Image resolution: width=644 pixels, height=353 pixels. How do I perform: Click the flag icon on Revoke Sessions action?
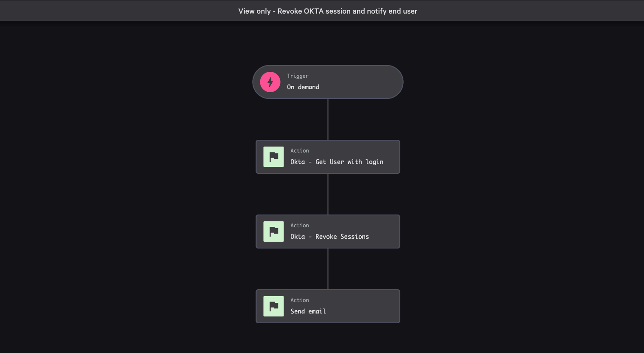(273, 232)
